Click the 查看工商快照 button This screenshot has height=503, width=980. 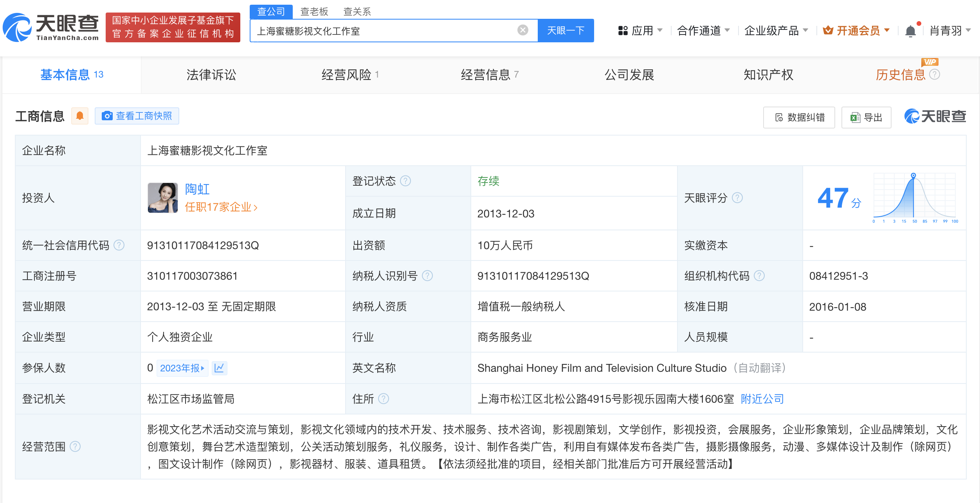pyautogui.click(x=137, y=116)
